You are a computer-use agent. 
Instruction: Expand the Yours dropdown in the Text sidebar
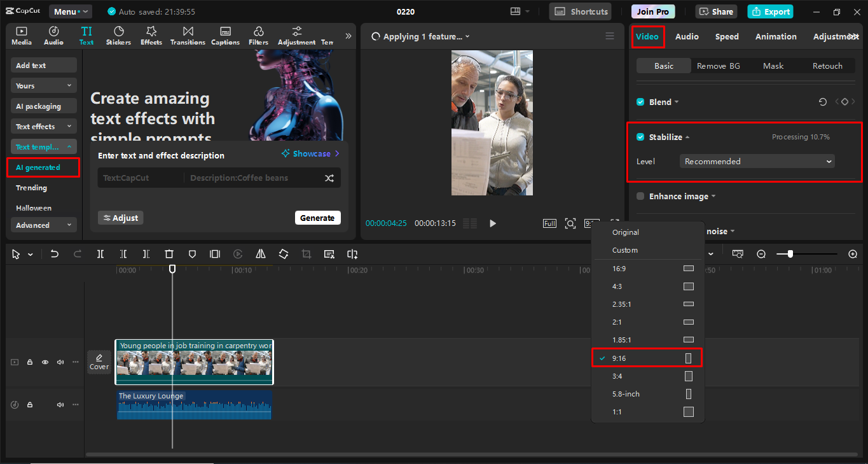[x=43, y=85]
